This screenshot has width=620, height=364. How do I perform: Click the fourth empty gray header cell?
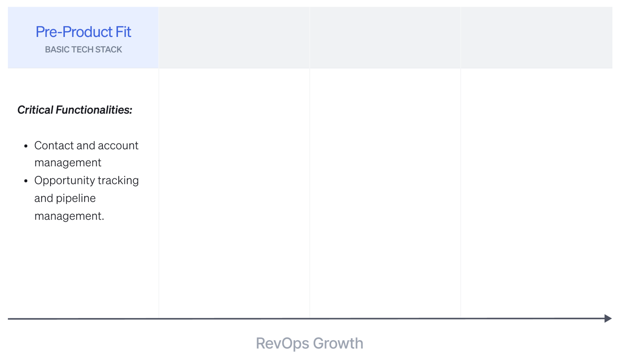536,37
